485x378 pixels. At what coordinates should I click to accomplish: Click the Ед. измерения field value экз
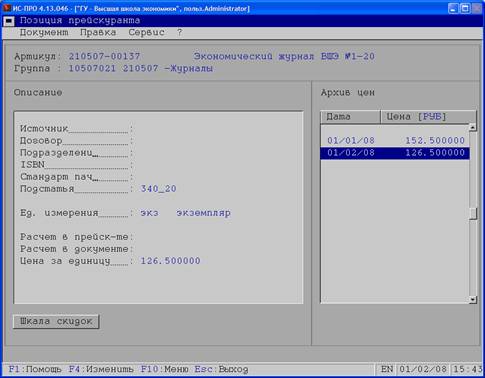click(x=149, y=213)
